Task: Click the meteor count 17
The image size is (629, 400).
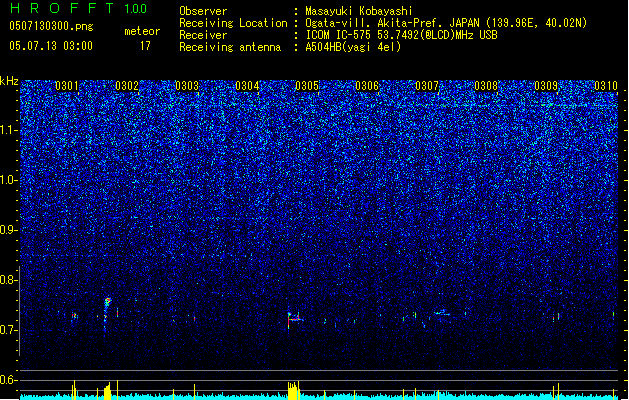Action: (x=145, y=46)
